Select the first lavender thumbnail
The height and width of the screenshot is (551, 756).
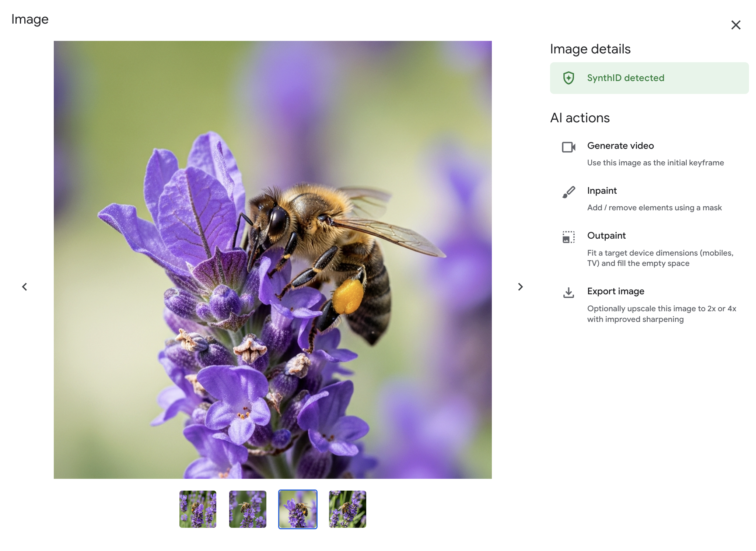point(198,509)
